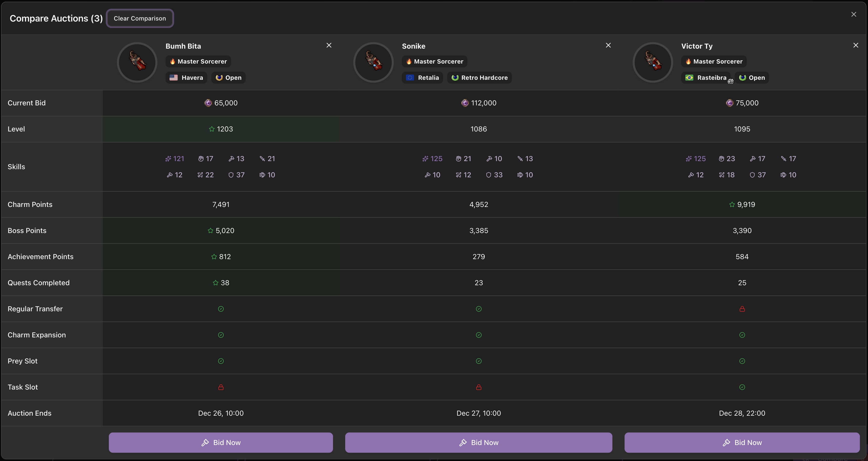Close the Compare Auctions dialog
Viewport: 868px width, 461px height.
pyautogui.click(x=854, y=14)
